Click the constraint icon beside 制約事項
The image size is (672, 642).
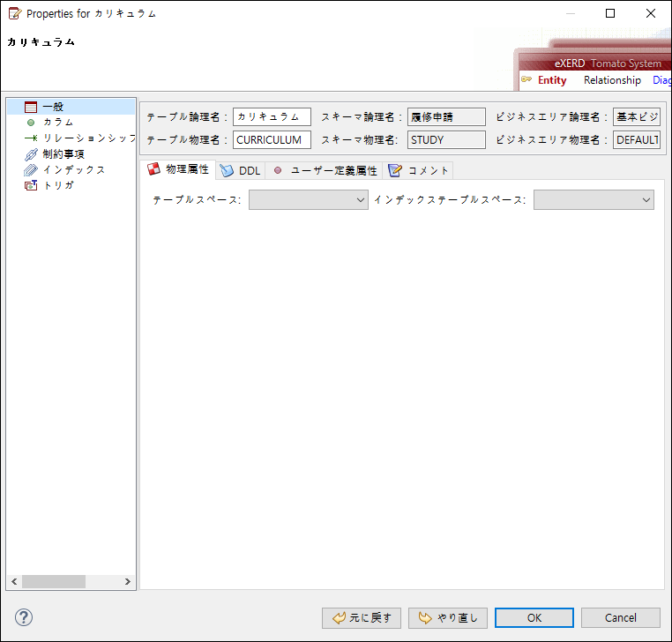coord(31,153)
